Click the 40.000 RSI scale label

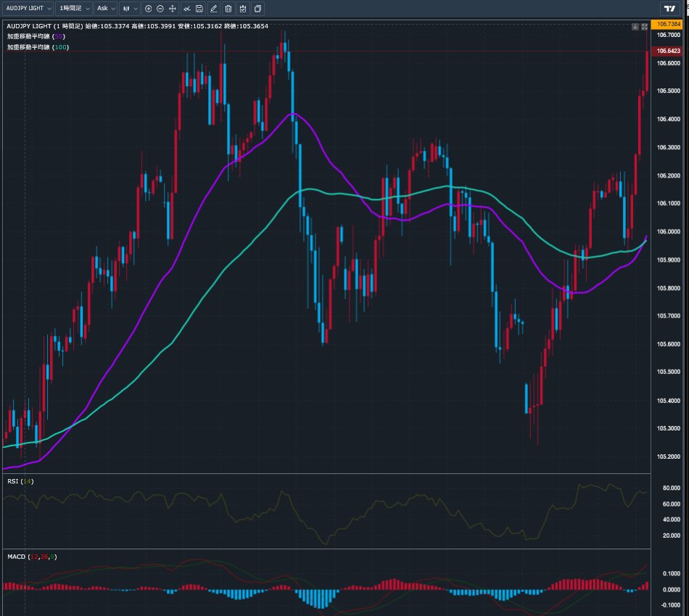click(672, 520)
